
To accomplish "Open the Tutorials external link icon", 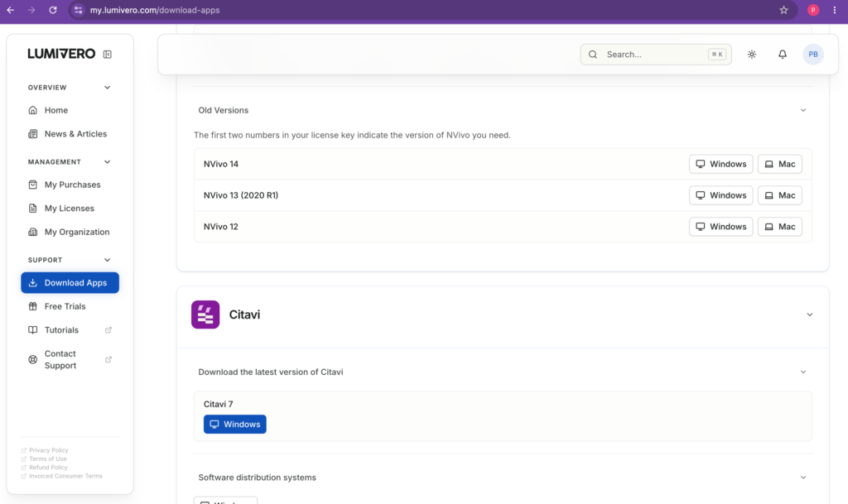I will tap(108, 330).
